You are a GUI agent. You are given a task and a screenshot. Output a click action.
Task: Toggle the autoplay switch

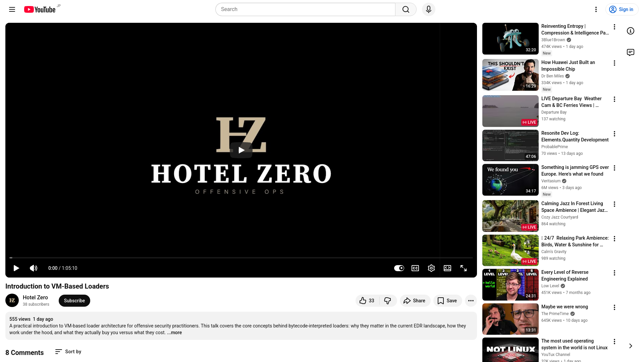coord(399,268)
